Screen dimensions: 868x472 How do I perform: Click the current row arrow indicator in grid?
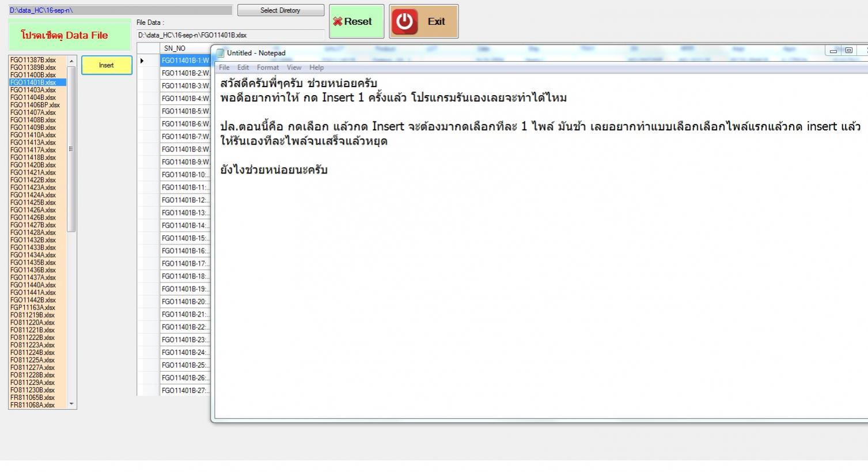[142, 61]
